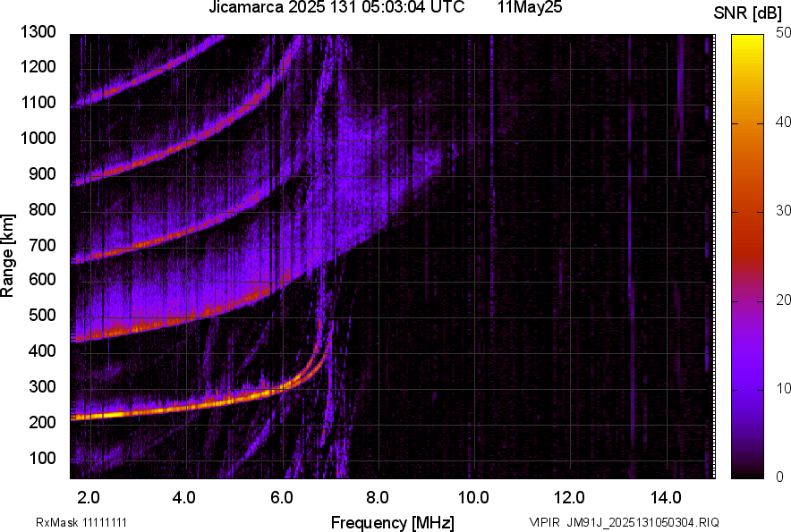Click the date label '11May25'
Viewport: 791px width, 532px height.
point(529,7)
